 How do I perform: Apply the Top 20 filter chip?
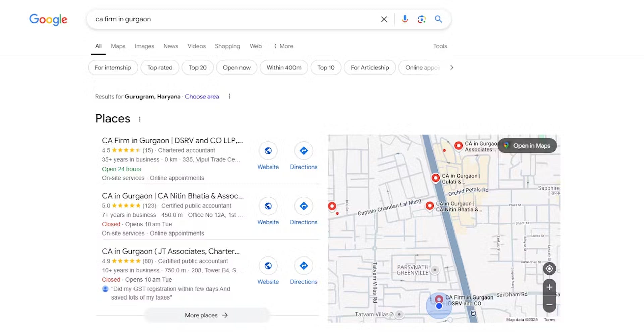198,68
